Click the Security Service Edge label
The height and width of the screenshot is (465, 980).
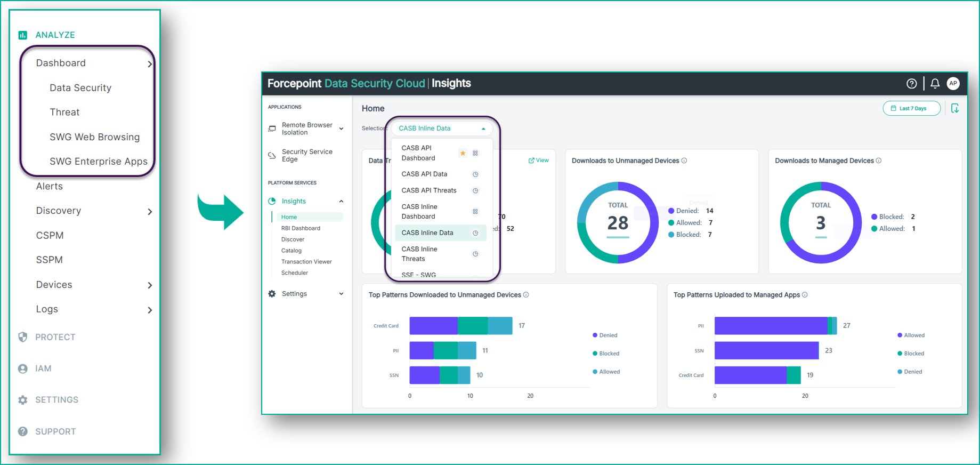click(x=307, y=155)
